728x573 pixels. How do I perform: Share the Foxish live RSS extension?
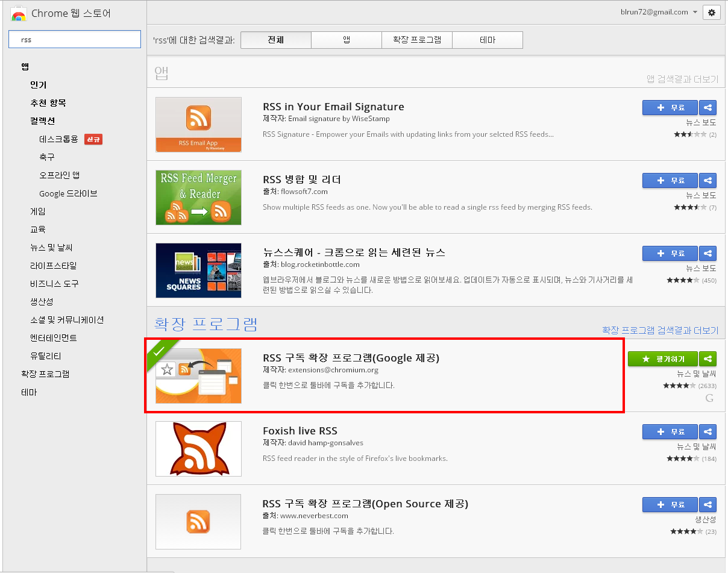pyautogui.click(x=708, y=431)
